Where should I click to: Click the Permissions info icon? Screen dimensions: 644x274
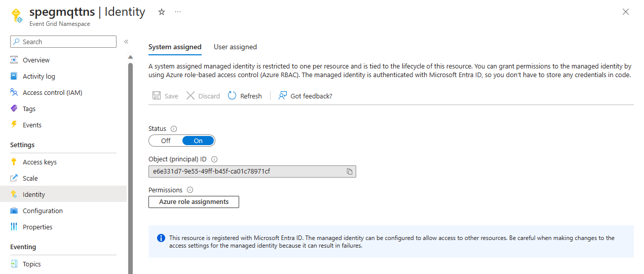(190, 190)
